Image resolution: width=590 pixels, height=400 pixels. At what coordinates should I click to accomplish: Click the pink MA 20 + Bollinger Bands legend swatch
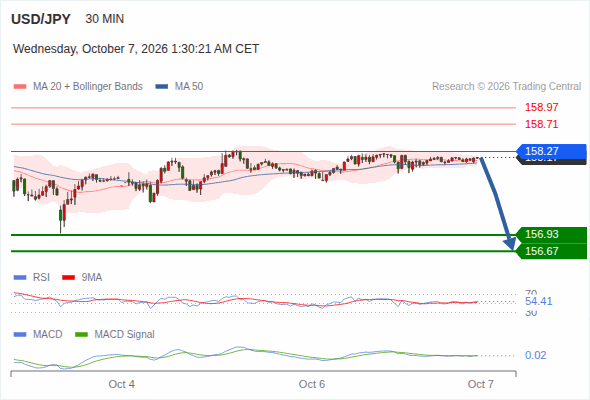click(x=20, y=87)
